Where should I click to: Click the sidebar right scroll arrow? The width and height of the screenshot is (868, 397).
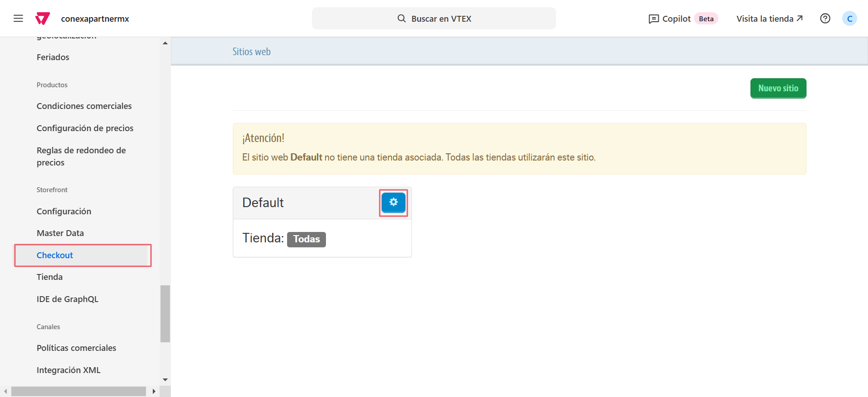[x=154, y=391]
